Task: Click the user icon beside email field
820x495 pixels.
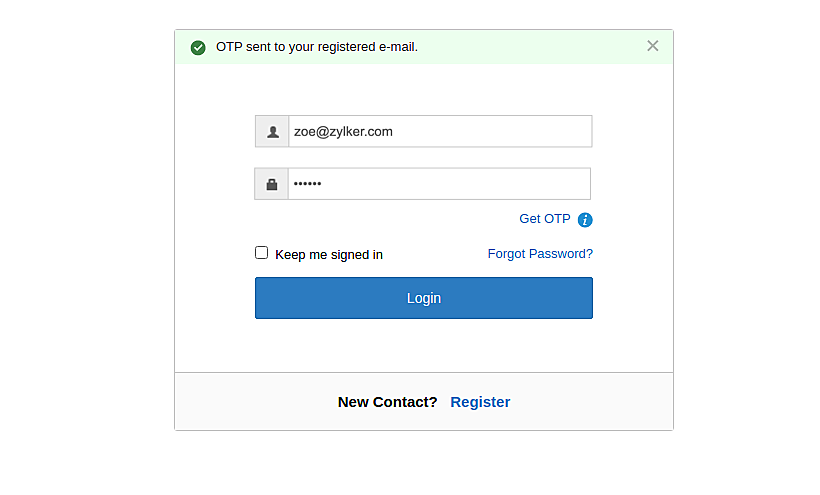Action: click(272, 131)
